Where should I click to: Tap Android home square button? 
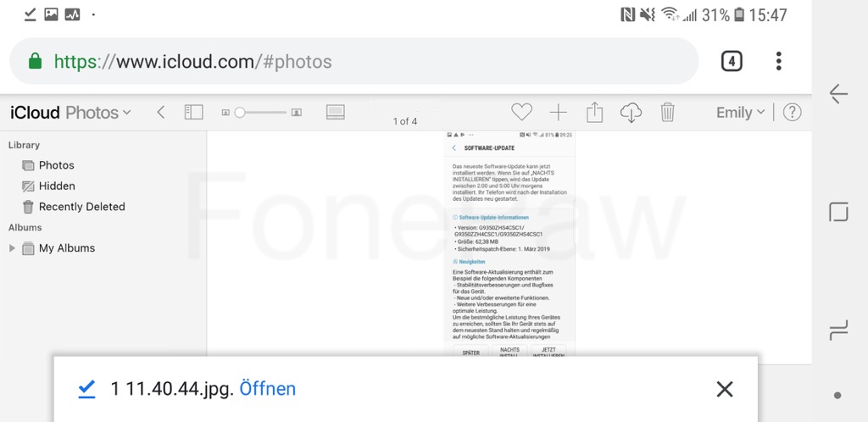coord(838,212)
